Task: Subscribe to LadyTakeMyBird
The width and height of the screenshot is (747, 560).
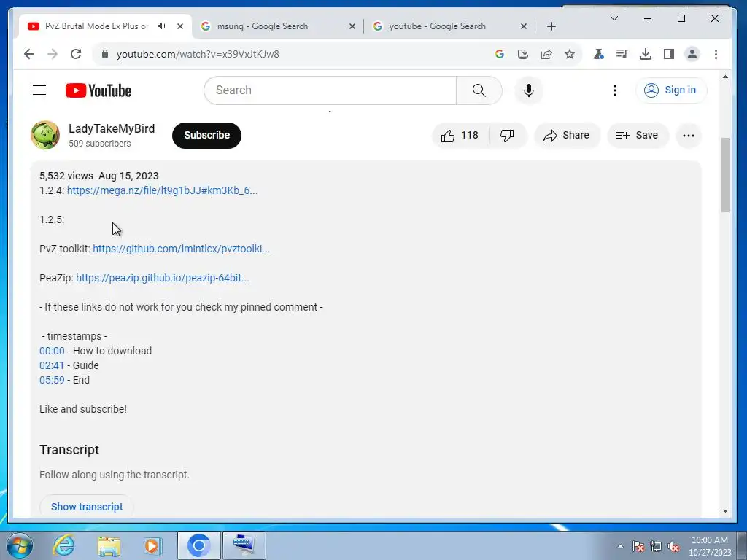Action: coord(206,135)
